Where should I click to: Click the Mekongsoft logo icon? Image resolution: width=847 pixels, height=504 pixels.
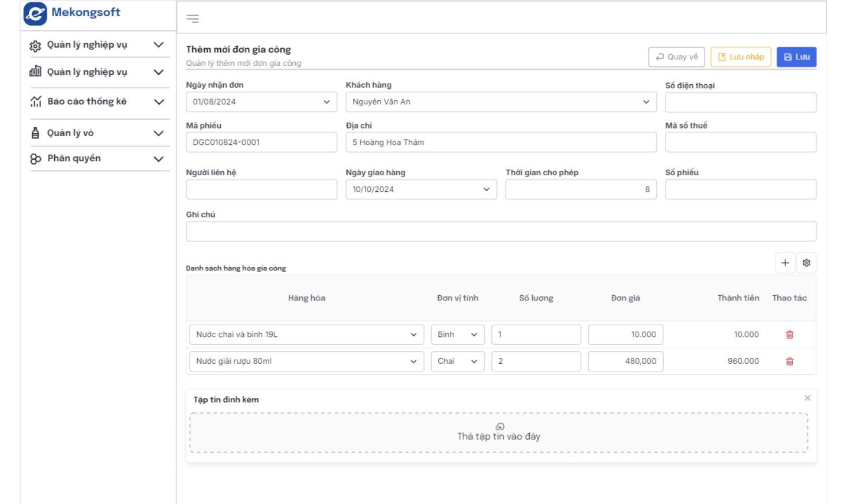(x=35, y=13)
